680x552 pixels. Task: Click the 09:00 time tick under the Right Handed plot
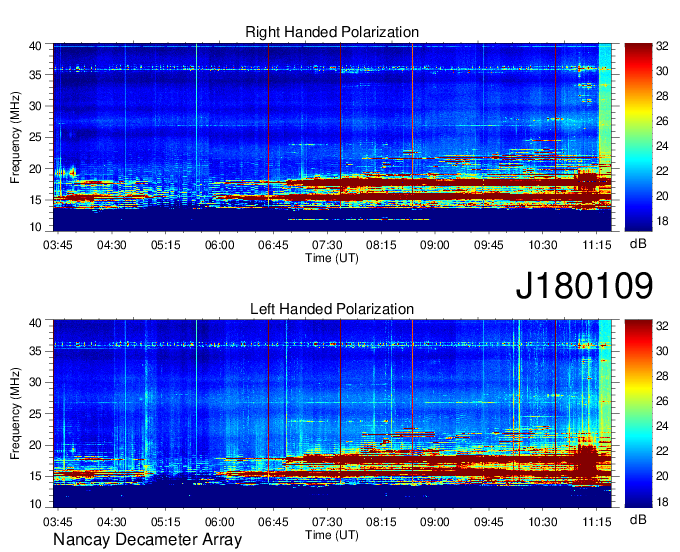coord(435,245)
